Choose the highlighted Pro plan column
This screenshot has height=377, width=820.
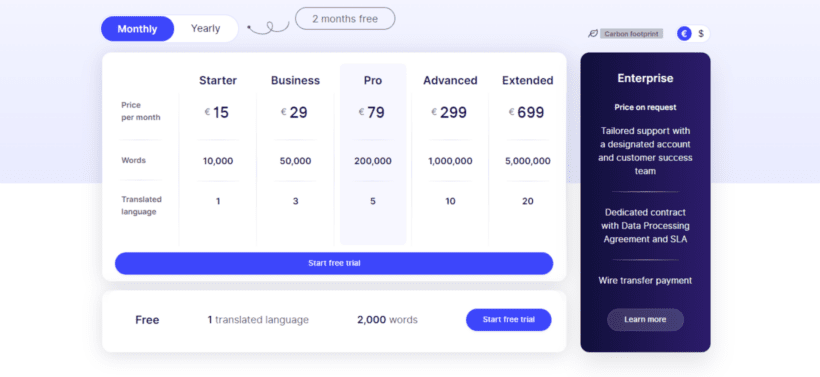(x=373, y=154)
